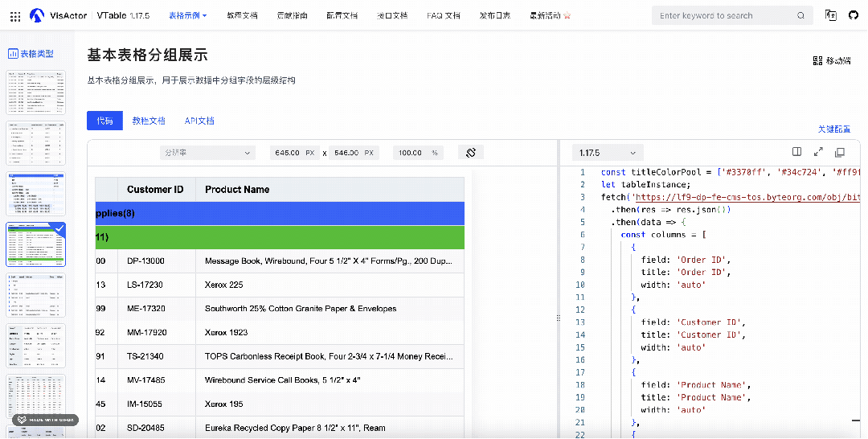Screen dimensions: 868x439
Task: Open 教程文档 in top navigation
Action: [x=242, y=15]
